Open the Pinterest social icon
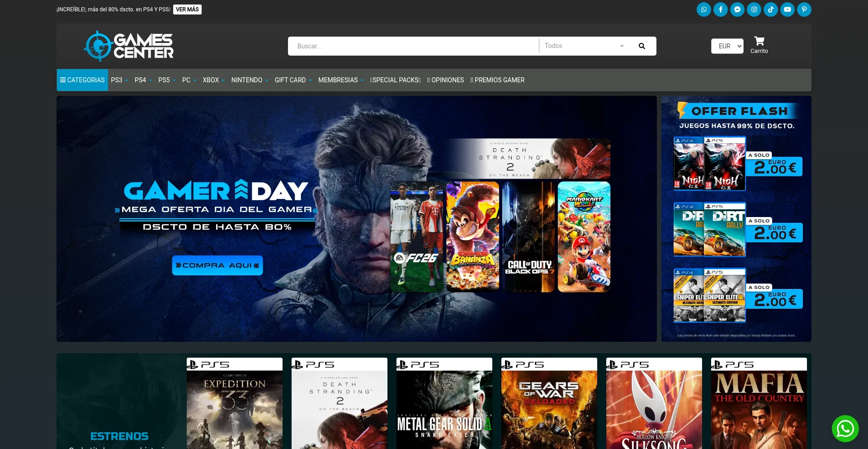 pos(804,9)
